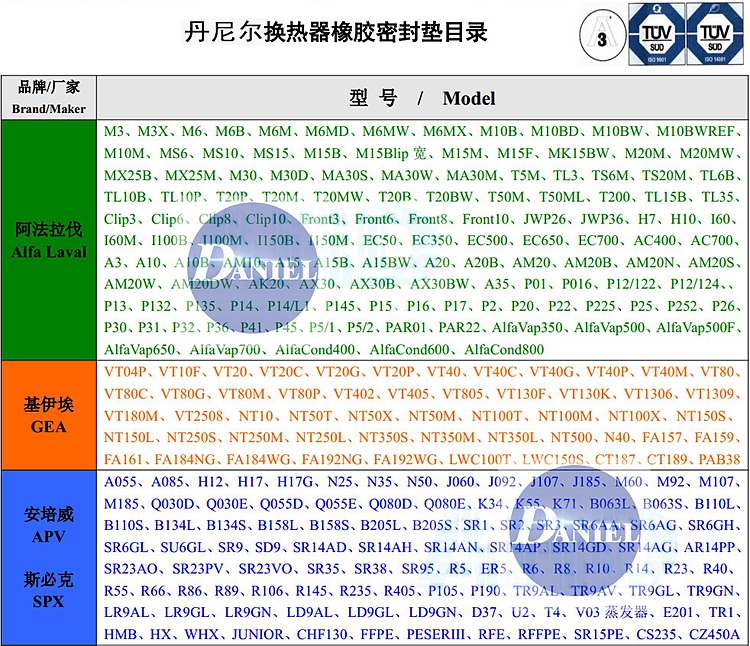Image resolution: width=750 pixels, height=646 pixels.
Task: Select model EC650
Action: pos(542,240)
